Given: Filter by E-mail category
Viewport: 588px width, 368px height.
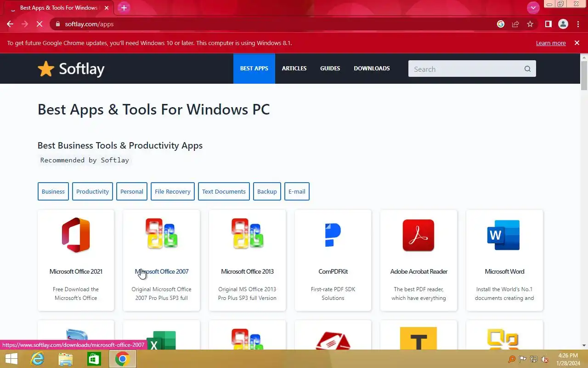Looking at the screenshot, I should point(297,191).
